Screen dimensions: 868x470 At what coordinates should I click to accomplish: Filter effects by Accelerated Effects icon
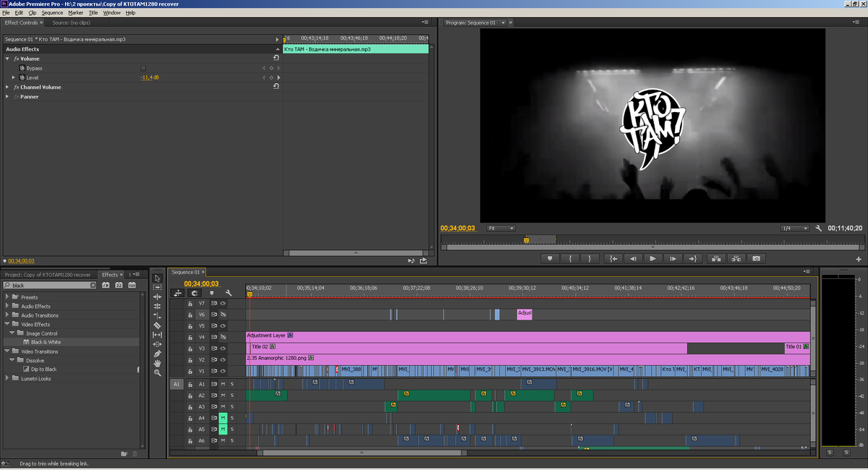click(106, 286)
